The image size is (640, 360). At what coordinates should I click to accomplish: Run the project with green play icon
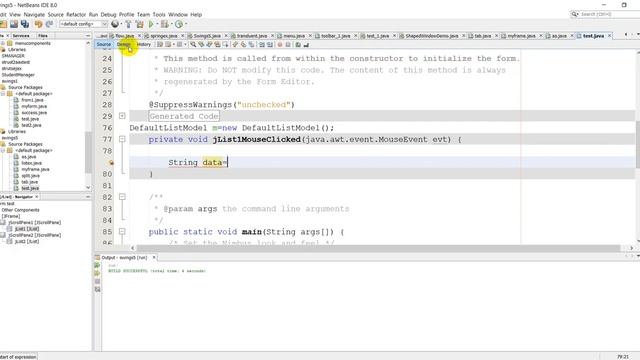pyautogui.click(x=151, y=24)
